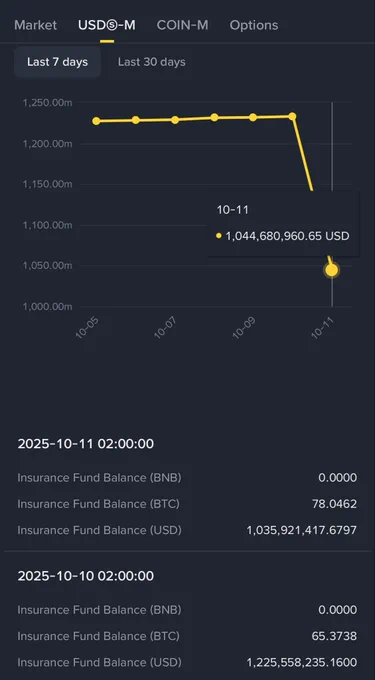
Task: Select the 2025-10-10 02:00:00 record heading
Action: coord(86,576)
